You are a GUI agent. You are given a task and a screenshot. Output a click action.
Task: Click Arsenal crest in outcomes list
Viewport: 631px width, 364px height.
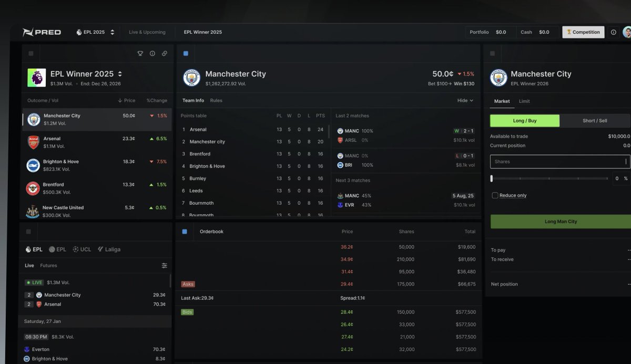(x=34, y=142)
